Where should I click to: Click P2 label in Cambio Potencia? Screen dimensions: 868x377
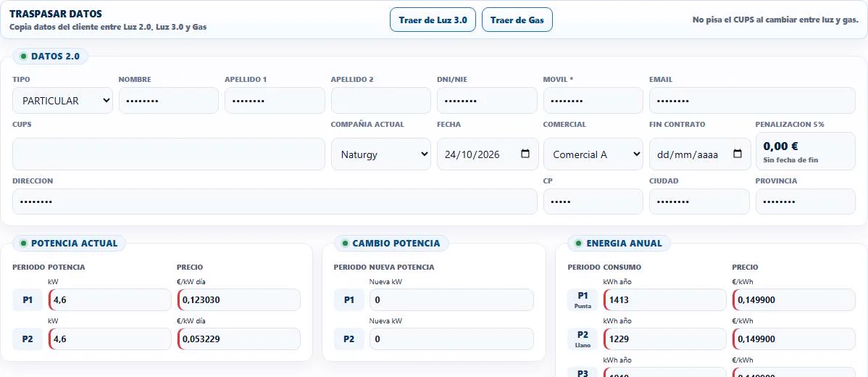point(349,339)
